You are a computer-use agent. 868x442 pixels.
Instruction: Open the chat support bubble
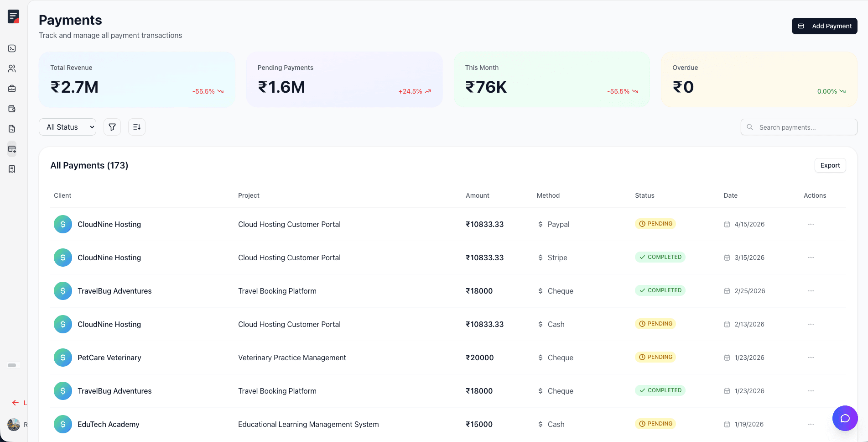[845, 418]
